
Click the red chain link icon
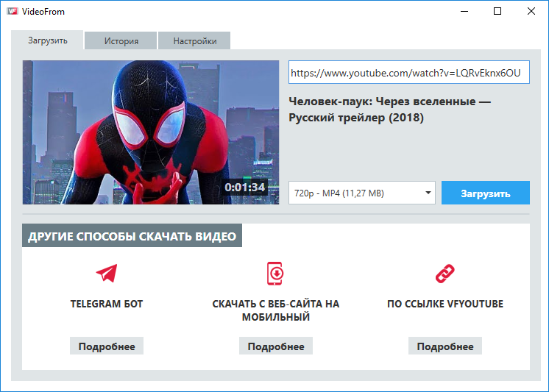[x=445, y=274]
